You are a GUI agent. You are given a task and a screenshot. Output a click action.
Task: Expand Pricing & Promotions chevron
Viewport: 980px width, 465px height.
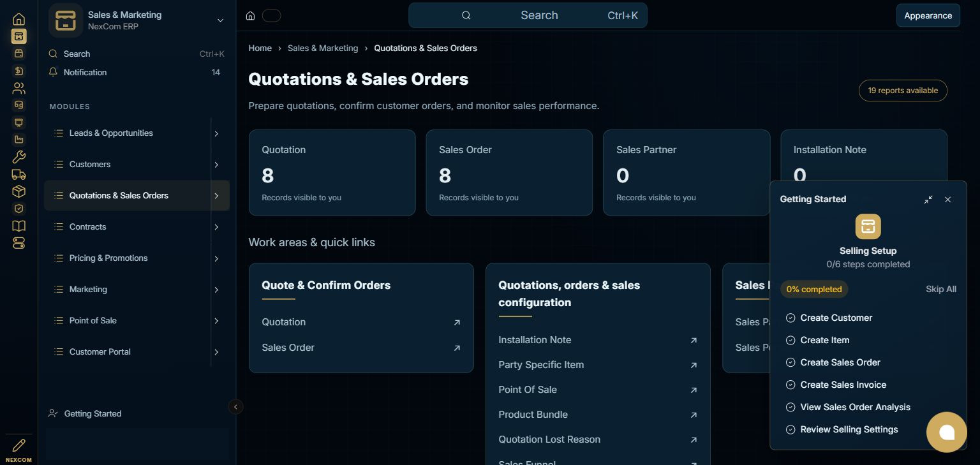[216, 258]
